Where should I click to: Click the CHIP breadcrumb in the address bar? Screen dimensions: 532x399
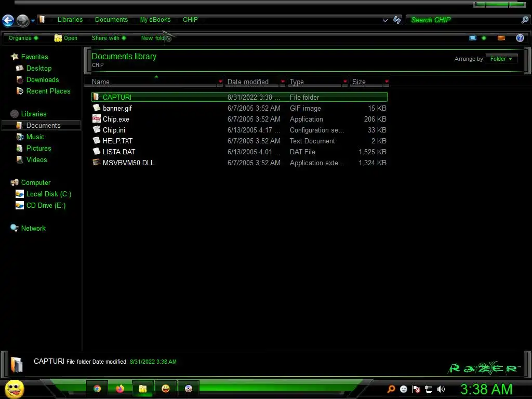[190, 20]
